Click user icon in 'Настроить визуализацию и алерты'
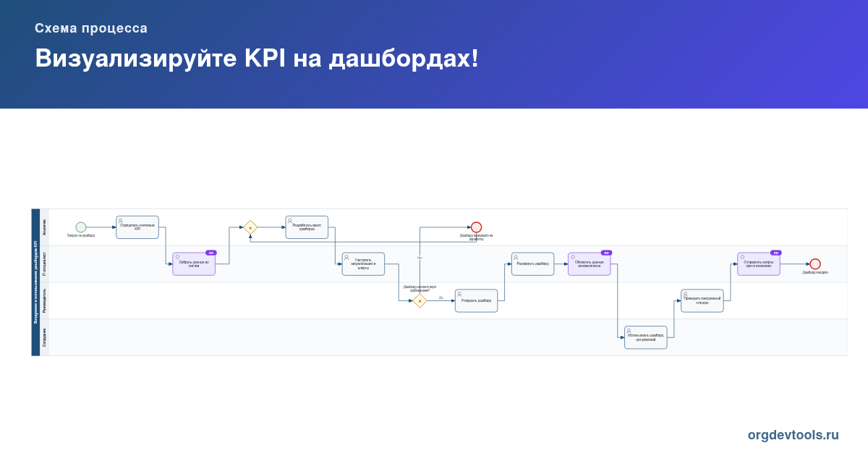Screen dimensions: 868x456 [346, 257]
